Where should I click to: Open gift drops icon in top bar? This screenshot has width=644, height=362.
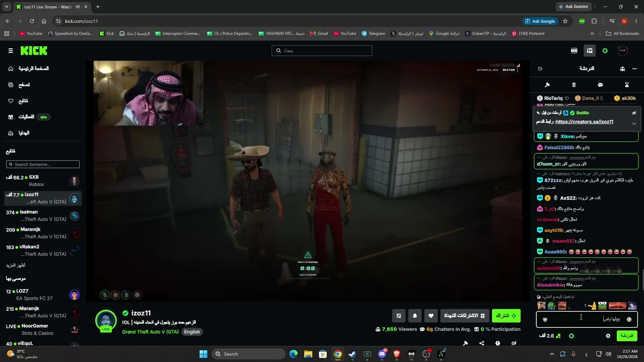(574, 51)
